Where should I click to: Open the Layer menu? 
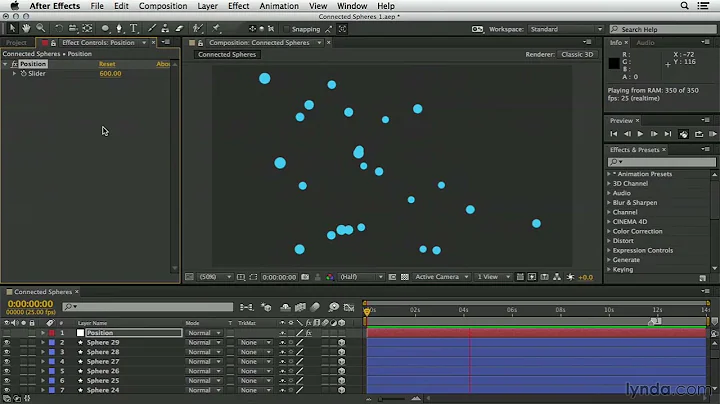click(208, 6)
